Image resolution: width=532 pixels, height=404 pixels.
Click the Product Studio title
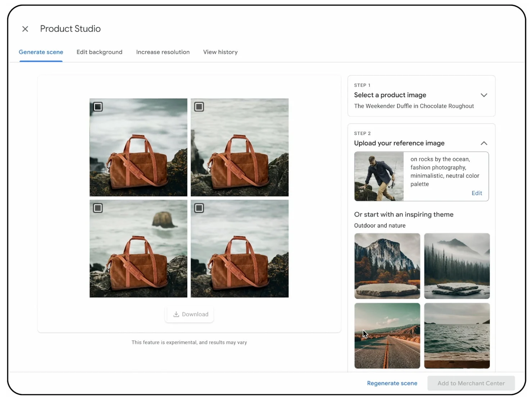(x=70, y=29)
